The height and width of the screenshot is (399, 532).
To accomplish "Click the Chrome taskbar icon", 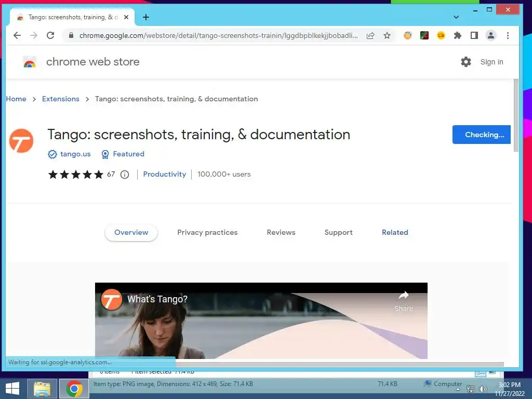I will [x=74, y=389].
